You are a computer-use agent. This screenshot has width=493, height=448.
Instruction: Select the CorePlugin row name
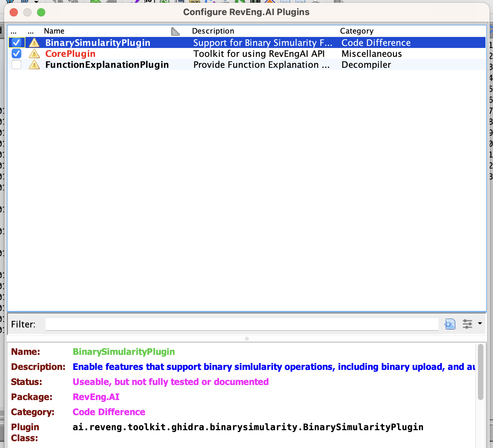(70, 54)
